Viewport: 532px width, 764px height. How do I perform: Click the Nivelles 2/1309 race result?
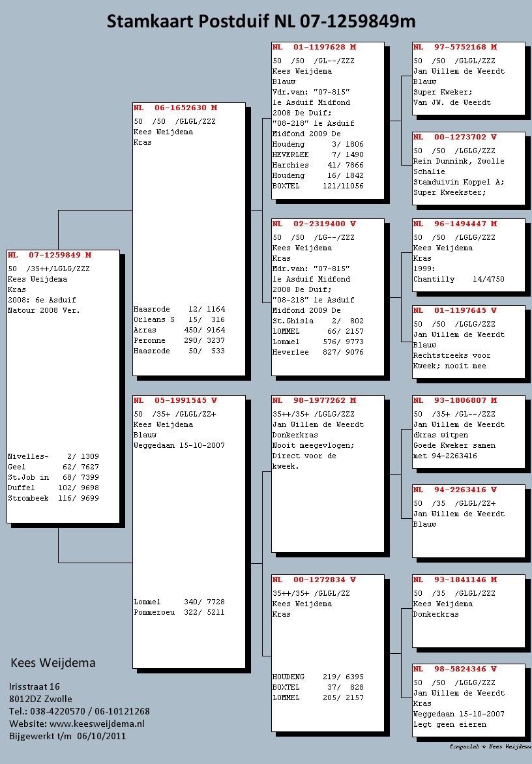[53, 456]
